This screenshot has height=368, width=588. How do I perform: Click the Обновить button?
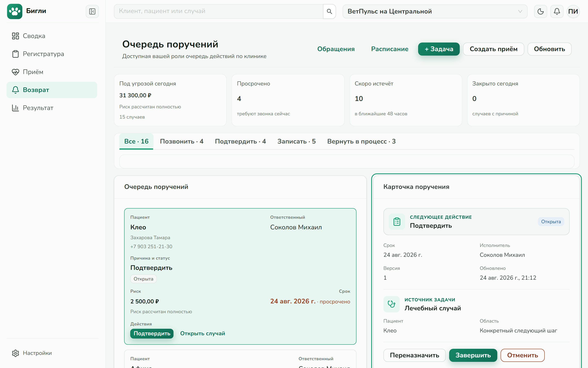tap(549, 49)
